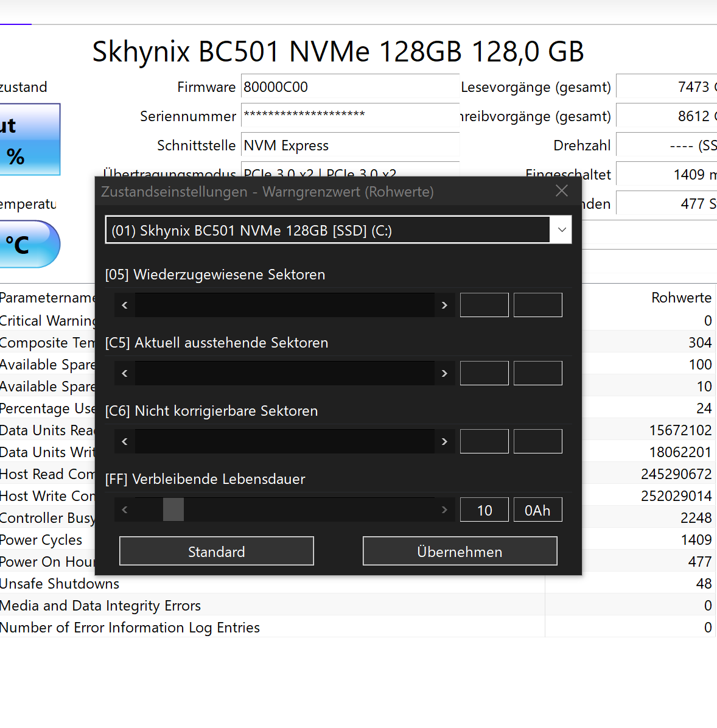The image size is (717, 728).
Task: Click the Rohwerte column header
Action: pyautogui.click(x=680, y=298)
